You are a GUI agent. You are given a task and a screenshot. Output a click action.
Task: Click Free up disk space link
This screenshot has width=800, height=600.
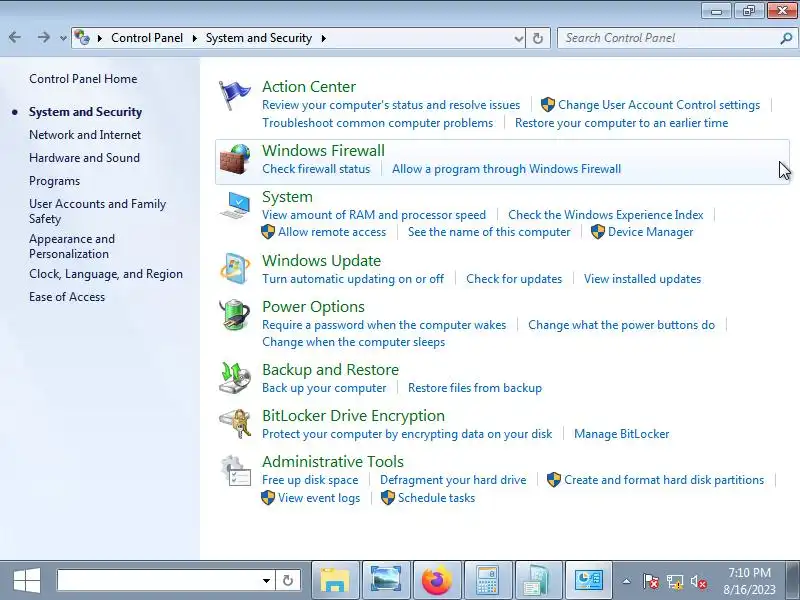click(x=310, y=480)
